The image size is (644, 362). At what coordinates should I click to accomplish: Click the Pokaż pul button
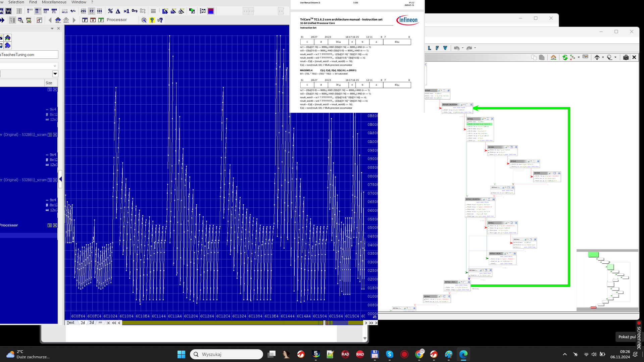627,337
